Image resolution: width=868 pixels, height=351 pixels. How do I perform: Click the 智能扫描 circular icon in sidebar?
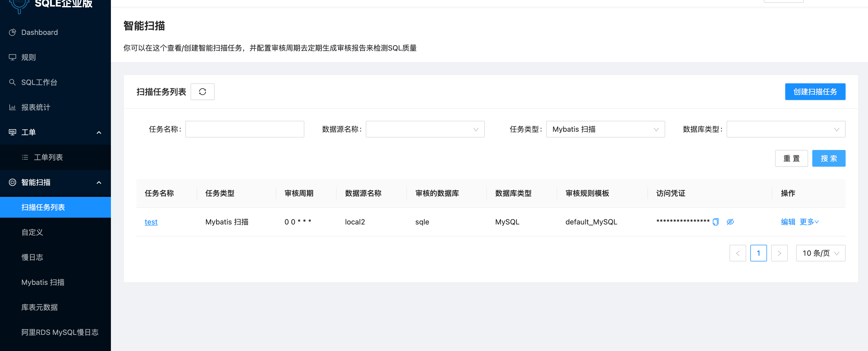tap(12, 182)
